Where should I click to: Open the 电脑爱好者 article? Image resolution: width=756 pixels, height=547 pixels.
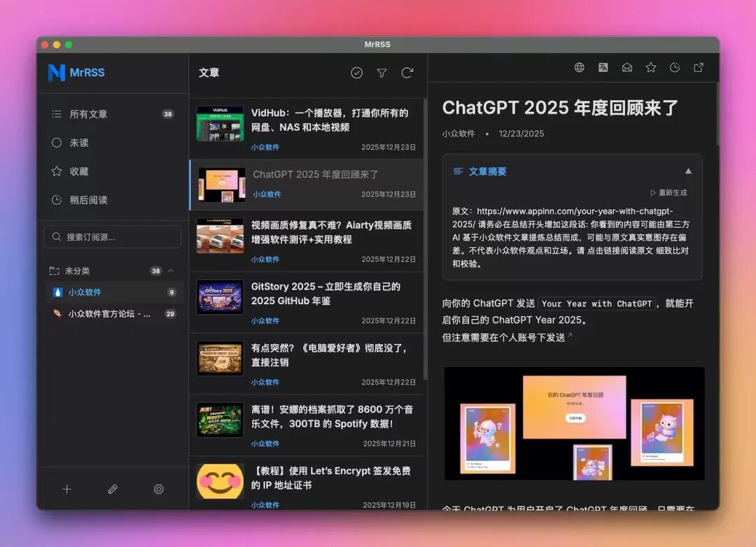307,364
